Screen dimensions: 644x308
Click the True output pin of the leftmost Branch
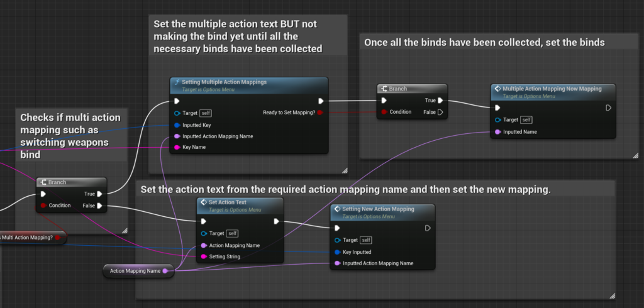(100, 194)
